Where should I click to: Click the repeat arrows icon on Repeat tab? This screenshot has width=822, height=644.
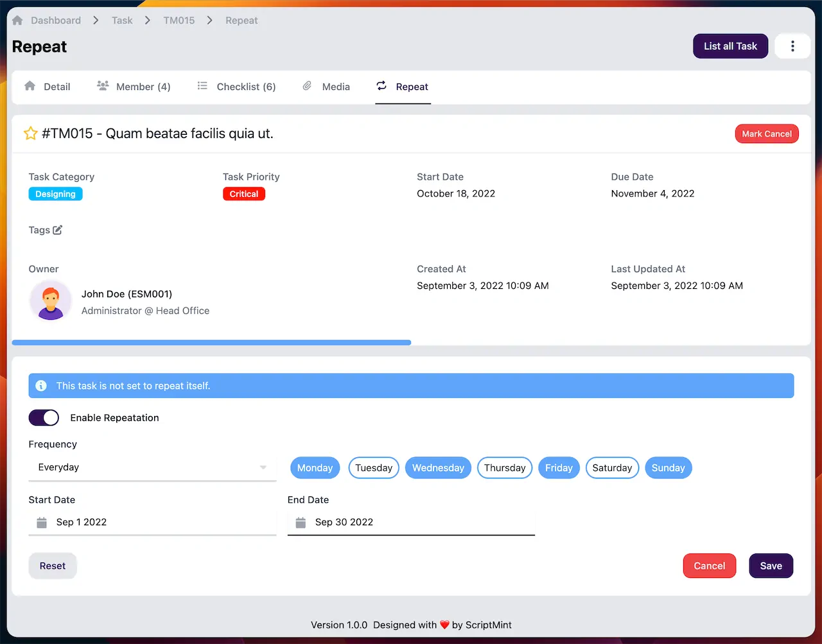(x=381, y=86)
